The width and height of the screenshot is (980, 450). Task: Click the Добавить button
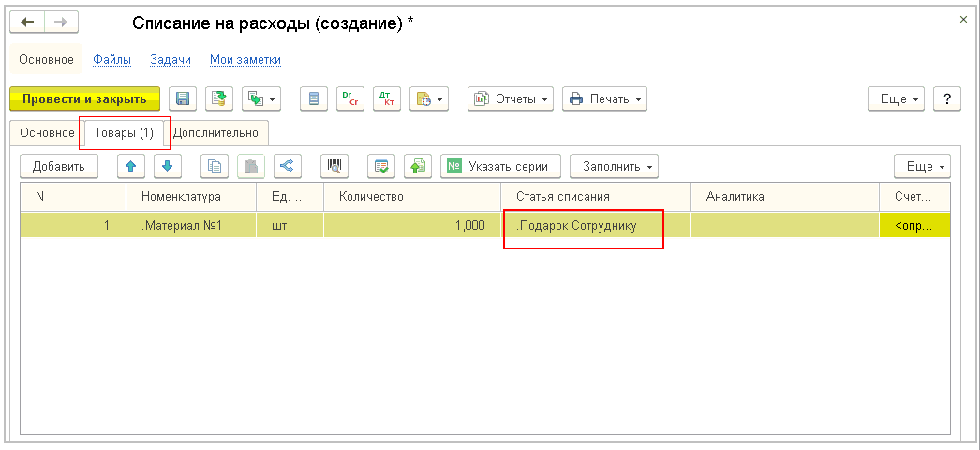[x=59, y=166]
